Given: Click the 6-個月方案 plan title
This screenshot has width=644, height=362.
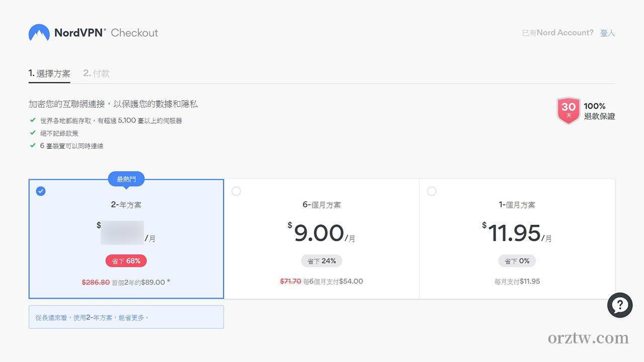Looking at the screenshot, I should pos(321,205).
